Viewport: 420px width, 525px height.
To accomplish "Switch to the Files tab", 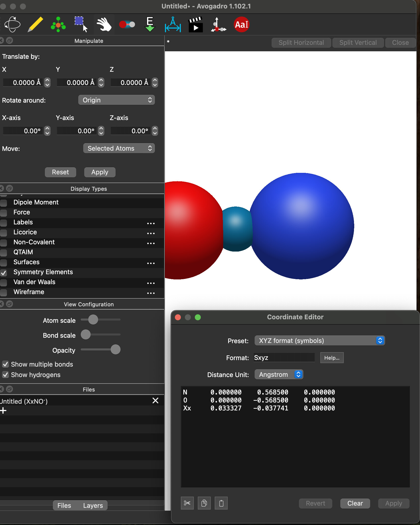I will pyautogui.click(x=64, y=506).
